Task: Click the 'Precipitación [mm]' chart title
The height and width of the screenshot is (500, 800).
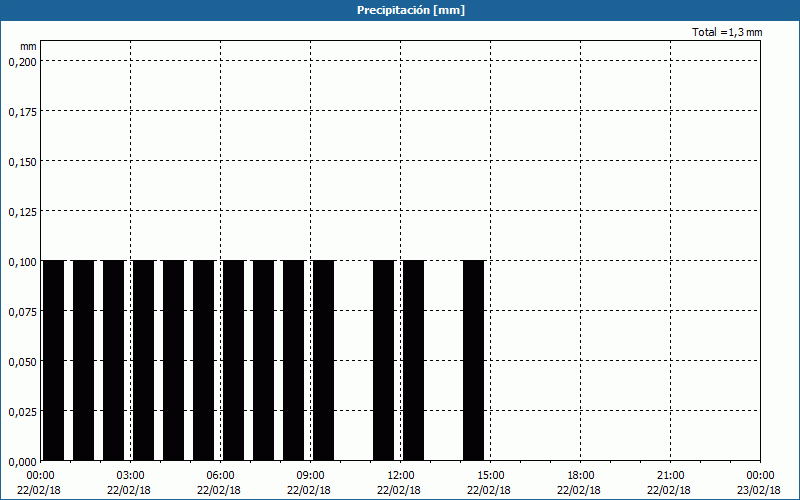Action: tap(411, 10)
